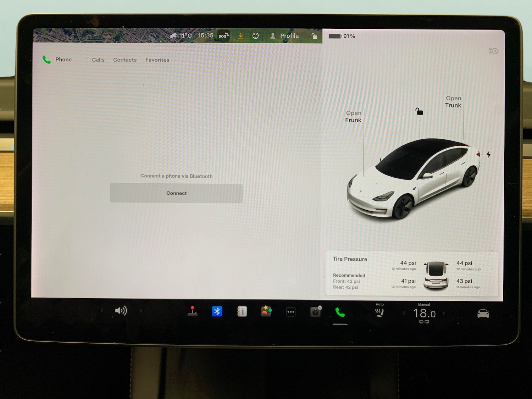Decrease temperature with the left chevron

404,313
